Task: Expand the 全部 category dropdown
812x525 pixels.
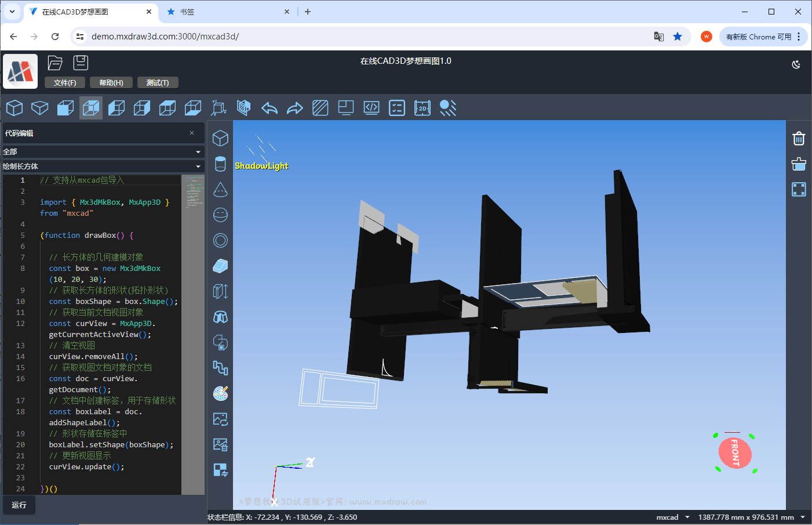Action: (x=103, y=151)
